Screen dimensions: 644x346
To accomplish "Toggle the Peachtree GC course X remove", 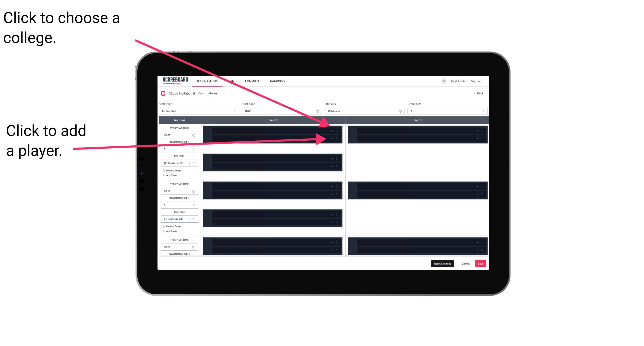I will pyautogui.click(x=190, y=163).
